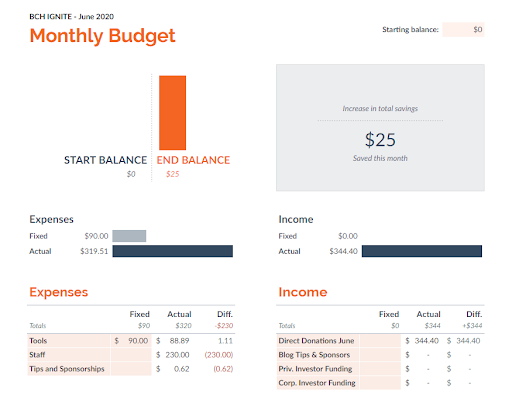Select the Staff expense label cell
Viewport: 512px width, 413px height.
[69, 355]
